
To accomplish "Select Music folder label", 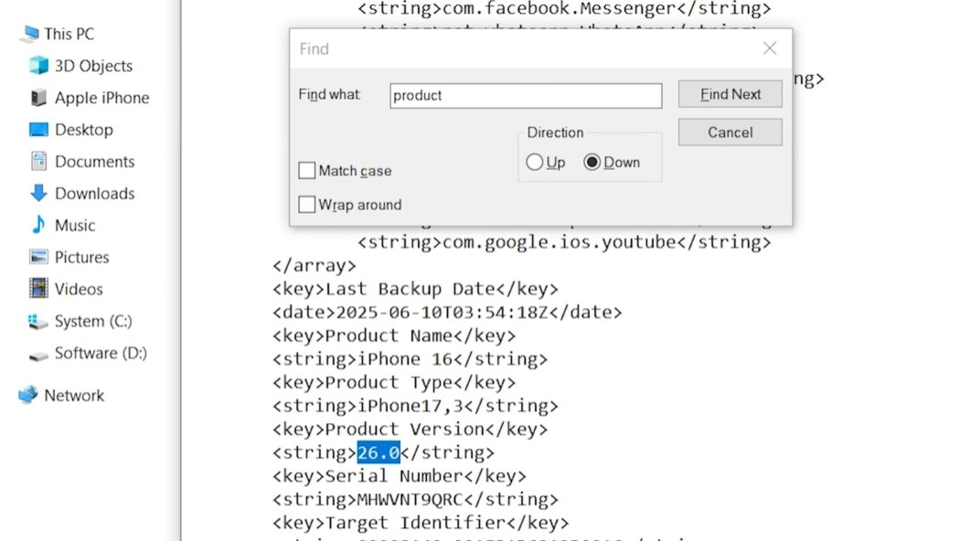I will [75, 225].
